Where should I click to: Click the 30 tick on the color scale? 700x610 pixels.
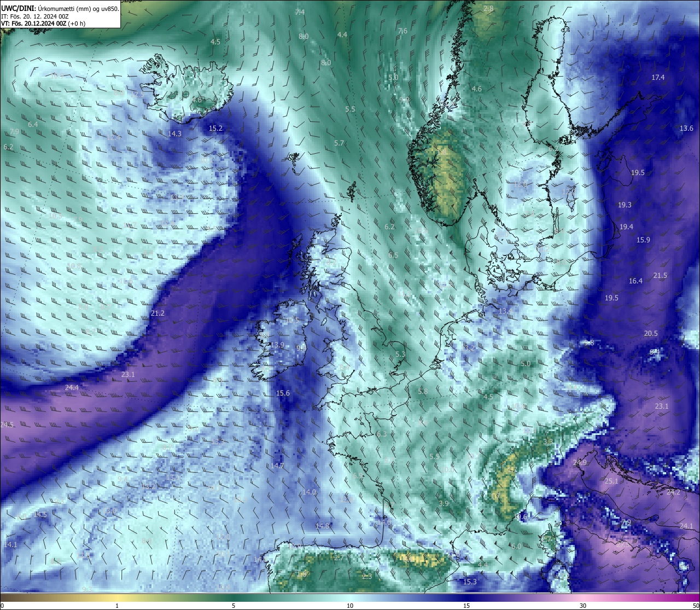tap(583, 606)
